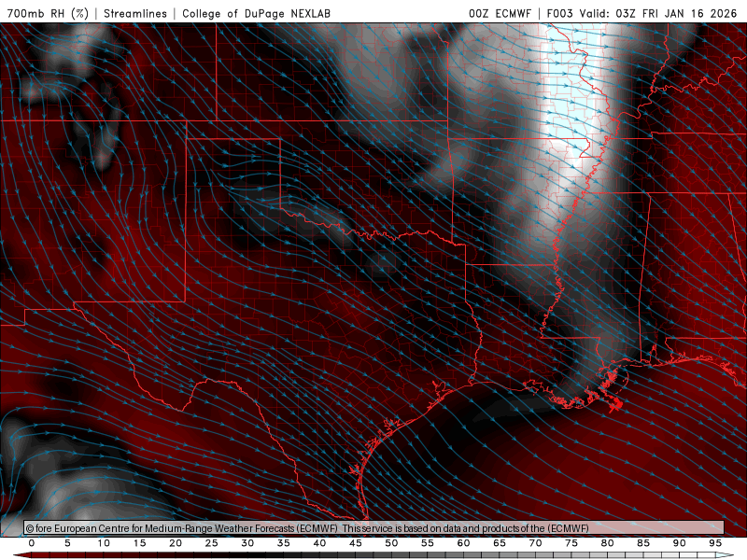The width and height of the screenshot is (747, 560).
Task: Click the "F003" forecast hour label
Action: click(x=559, y=13)
